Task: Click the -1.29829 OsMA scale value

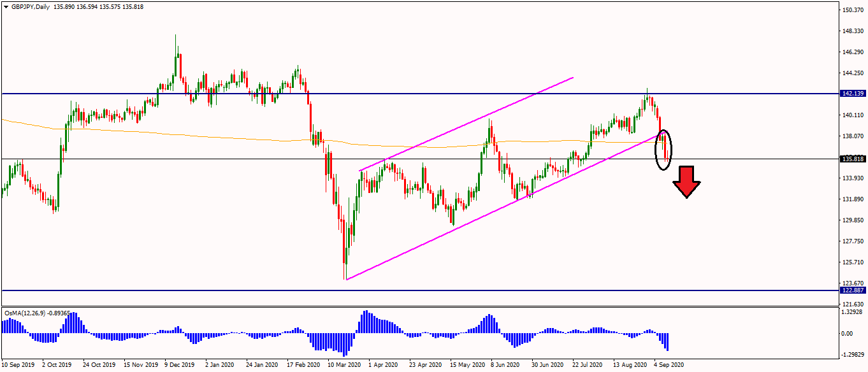Action: click(x=854, y=355)
